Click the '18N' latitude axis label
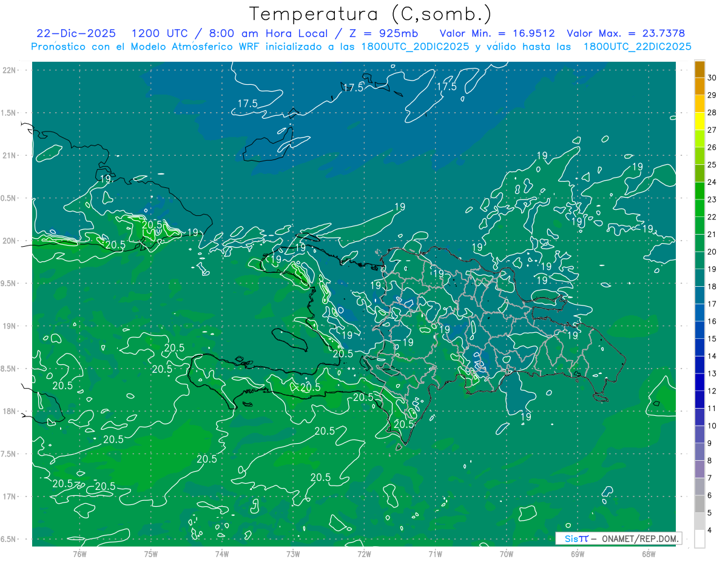Image resolution: width=728 pixels, height=562 pixels. tap(9, 411)
